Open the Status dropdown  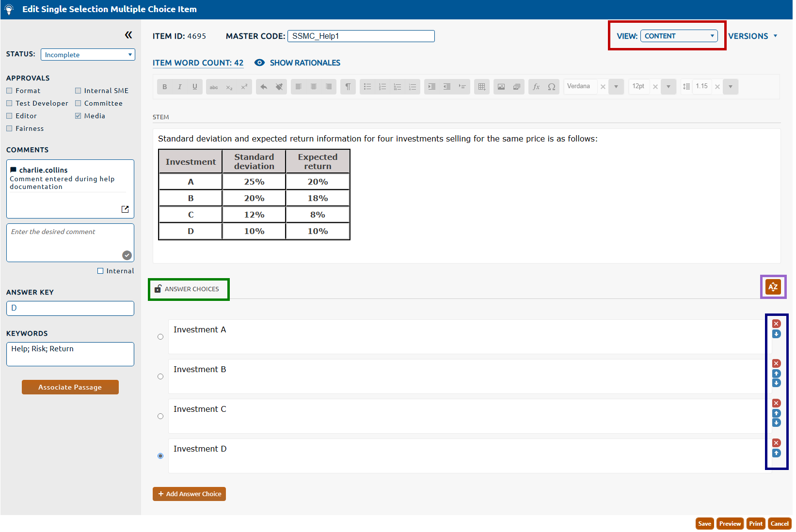point(88,55)
